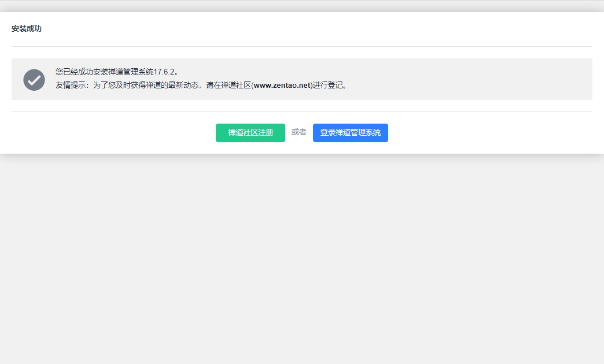Click the divider line below 安装成功 title

301,46
